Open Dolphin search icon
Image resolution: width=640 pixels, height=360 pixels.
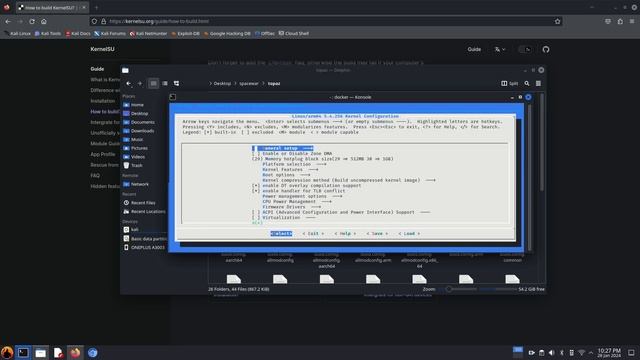(527, 83)
